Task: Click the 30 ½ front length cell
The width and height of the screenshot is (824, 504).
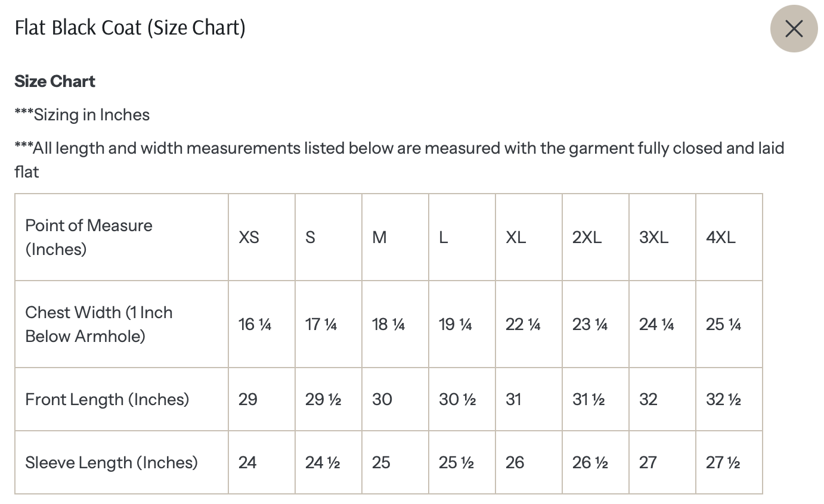Action: (457, 399)
